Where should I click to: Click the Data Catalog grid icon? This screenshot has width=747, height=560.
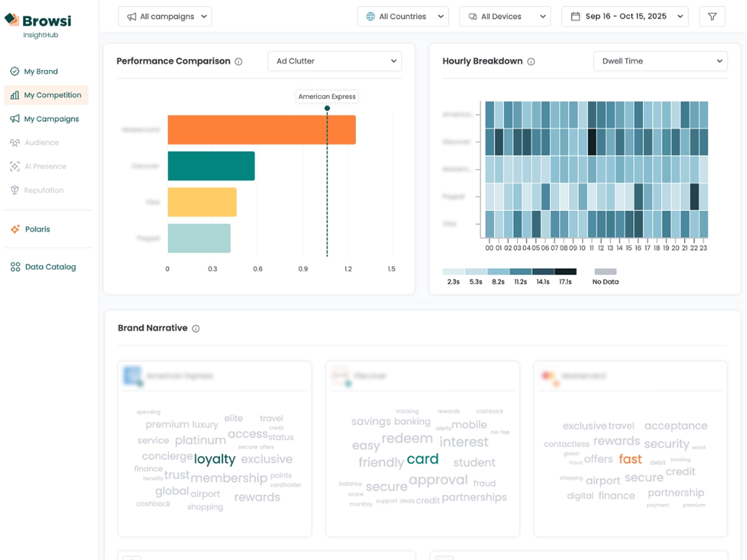pos(15,267)
